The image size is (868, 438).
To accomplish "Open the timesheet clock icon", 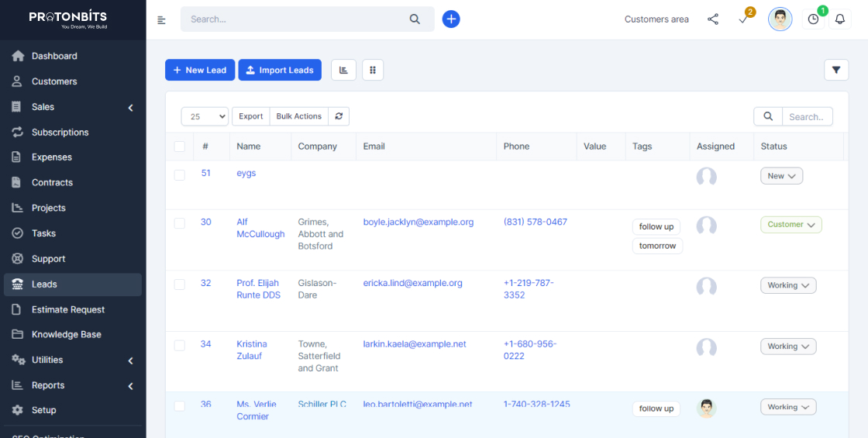I will click(x=813, y=19).
